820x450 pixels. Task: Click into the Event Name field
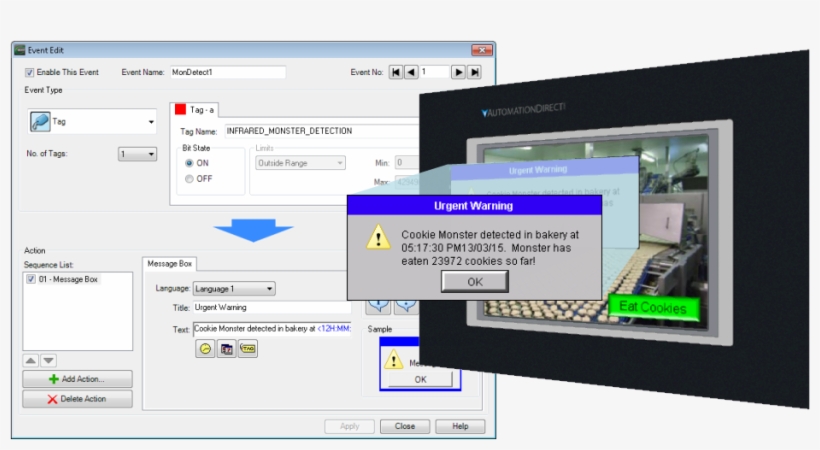tap(228, 72)
